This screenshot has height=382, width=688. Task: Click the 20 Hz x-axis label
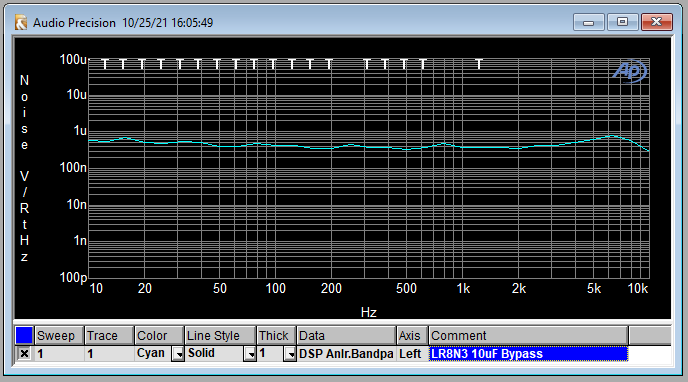click(x=145, y=289)
